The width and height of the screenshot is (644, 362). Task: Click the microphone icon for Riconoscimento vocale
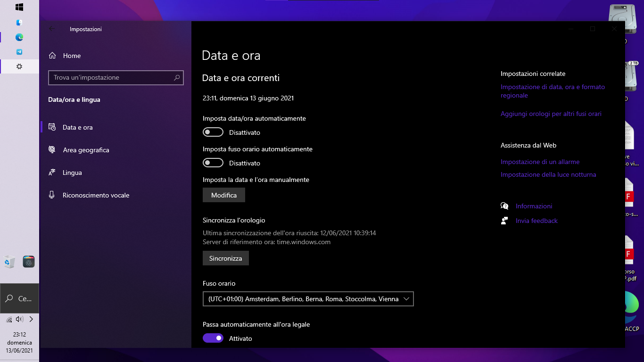(x=52, y=195)
